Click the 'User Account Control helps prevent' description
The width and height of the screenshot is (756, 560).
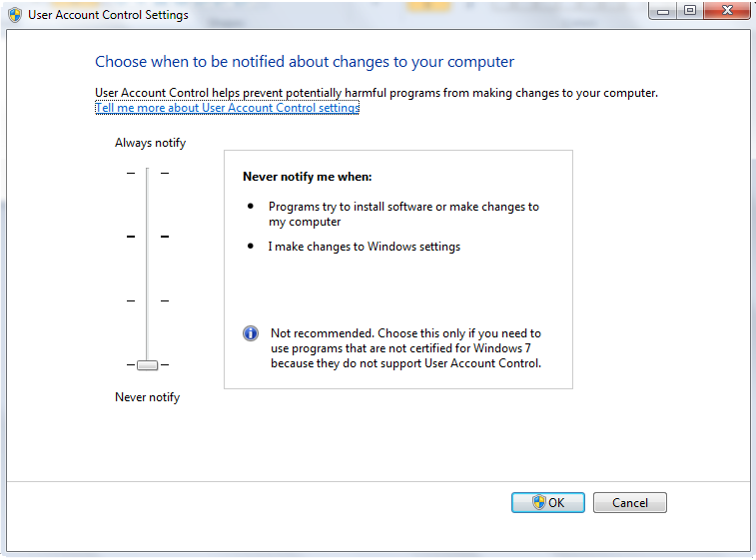(377, 93)
